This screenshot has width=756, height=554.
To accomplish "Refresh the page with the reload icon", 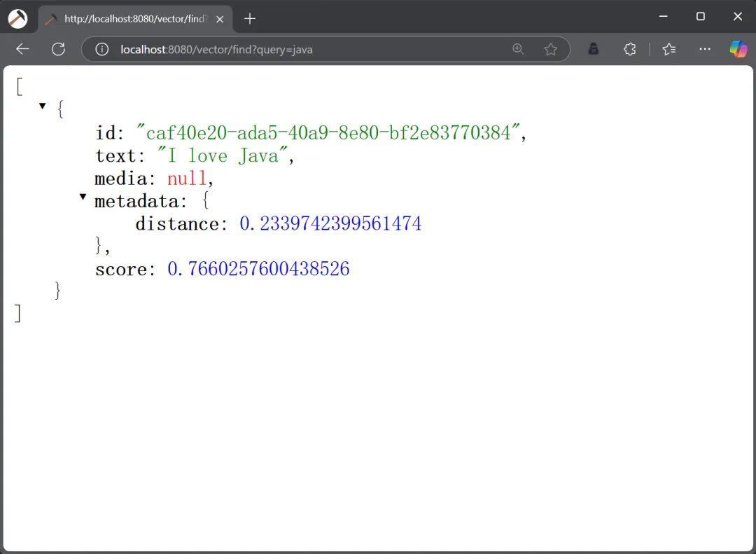I will pyautogui.click(x=58, y=49).
